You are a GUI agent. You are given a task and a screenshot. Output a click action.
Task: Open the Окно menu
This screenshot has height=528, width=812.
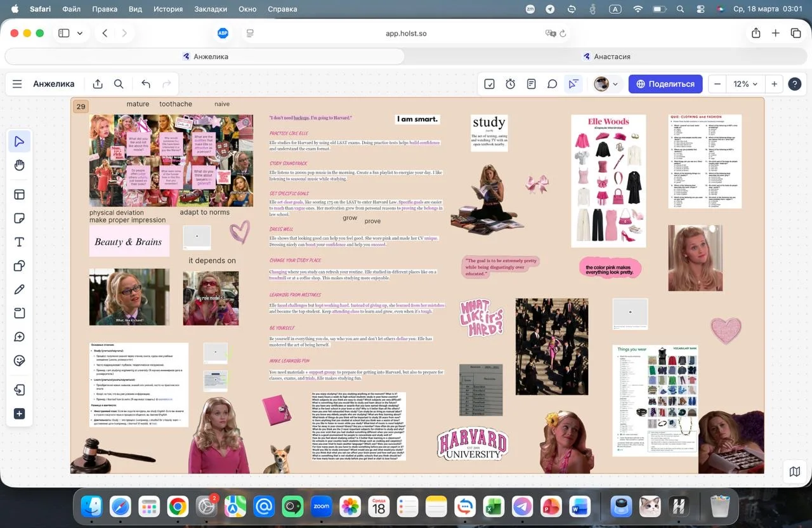click(247, 9)
